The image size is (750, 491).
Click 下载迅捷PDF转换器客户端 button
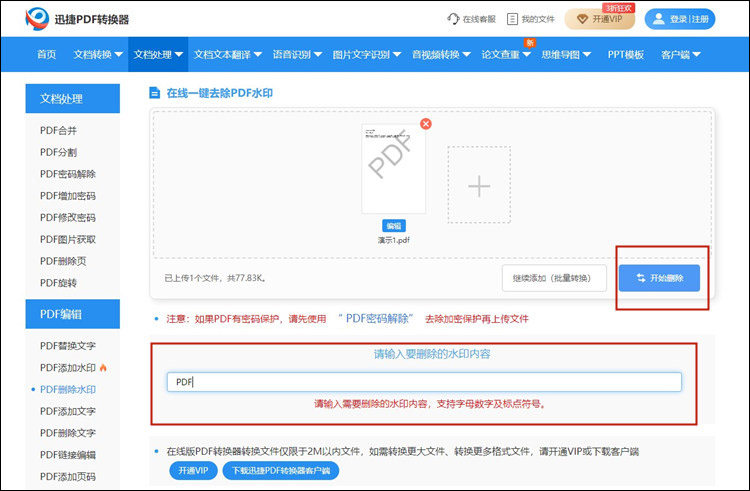pos(281,470)
